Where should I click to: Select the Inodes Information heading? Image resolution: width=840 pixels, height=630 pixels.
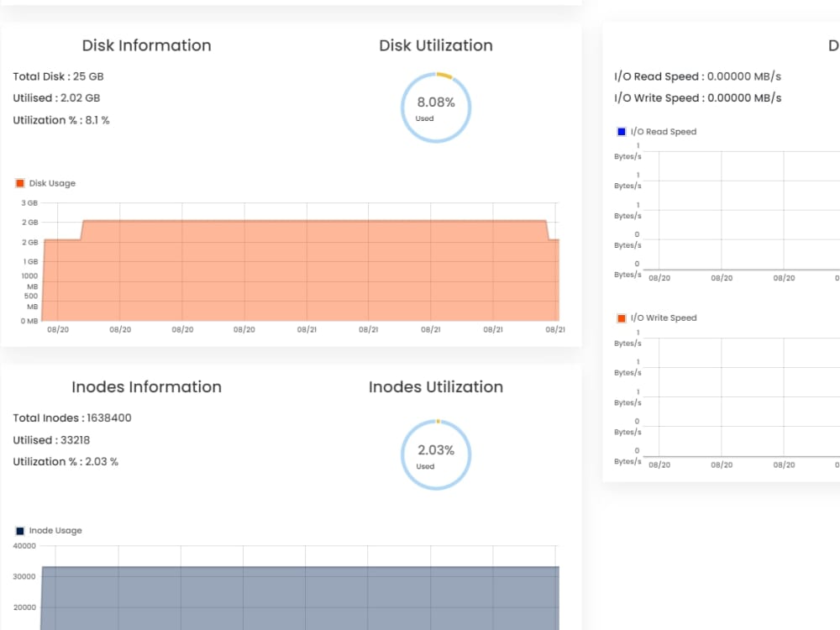(x=146, y=387)
